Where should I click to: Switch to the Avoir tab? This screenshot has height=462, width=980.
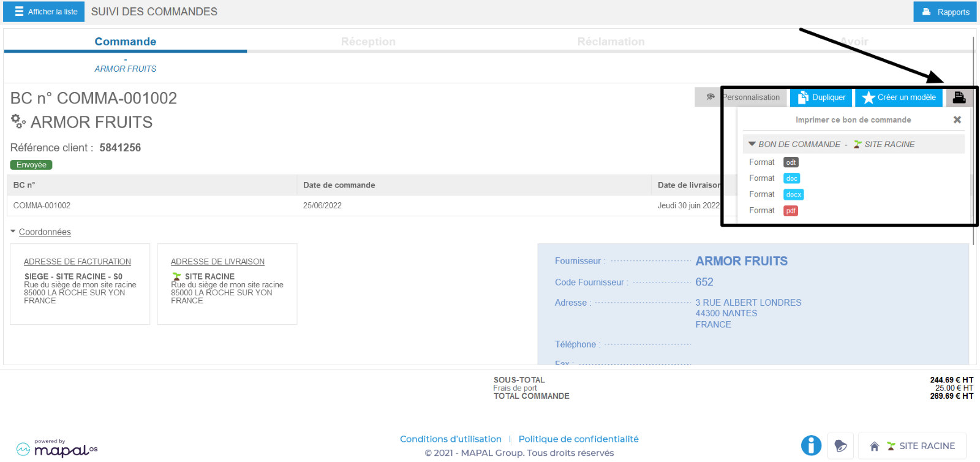854,42
